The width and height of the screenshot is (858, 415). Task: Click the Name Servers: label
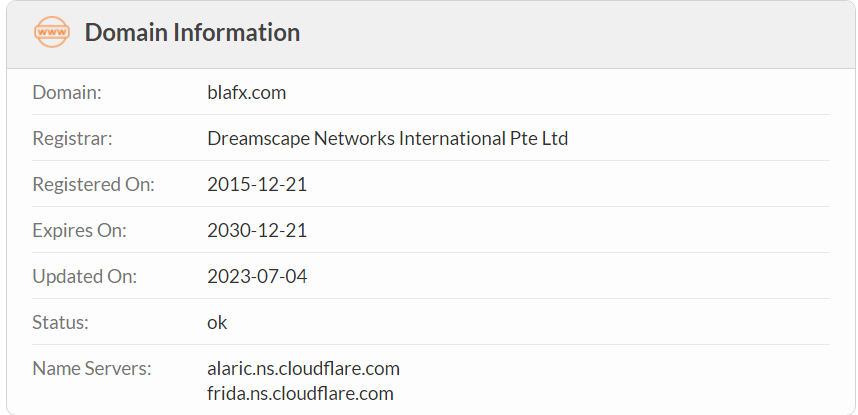[x=91, y=368]
